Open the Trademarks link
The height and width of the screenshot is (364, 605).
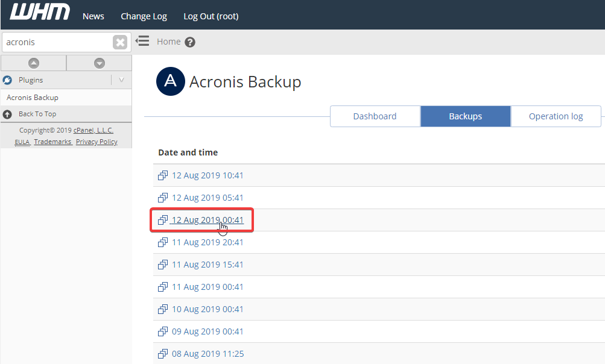52,142
